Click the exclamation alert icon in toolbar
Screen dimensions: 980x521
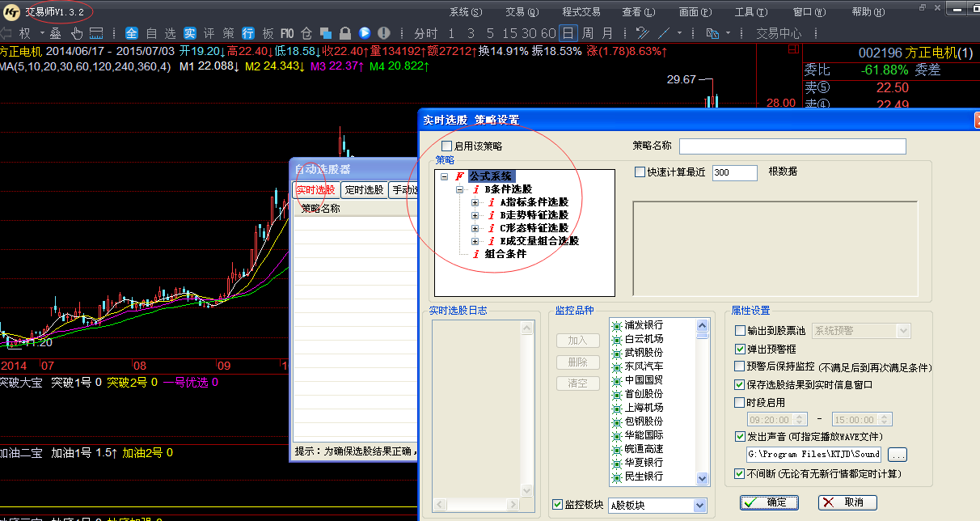point(384,33)
